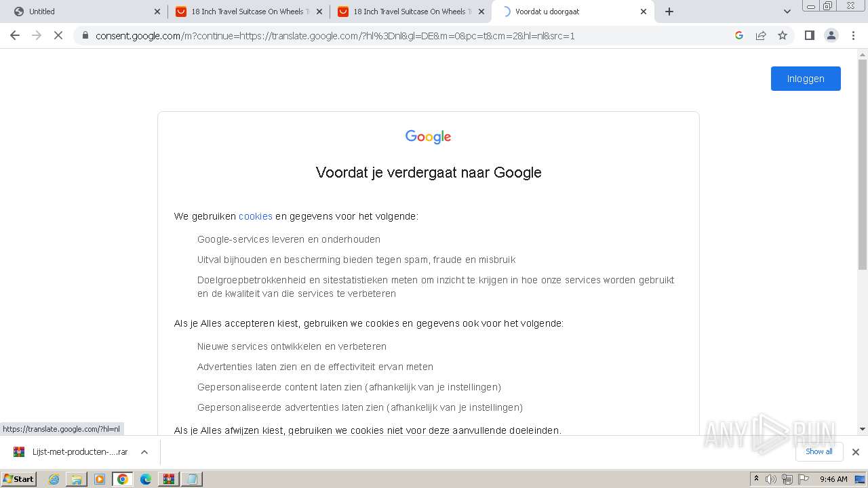
Task: Open Microsoft Edge from taskbar
Action: click(146, 479)
